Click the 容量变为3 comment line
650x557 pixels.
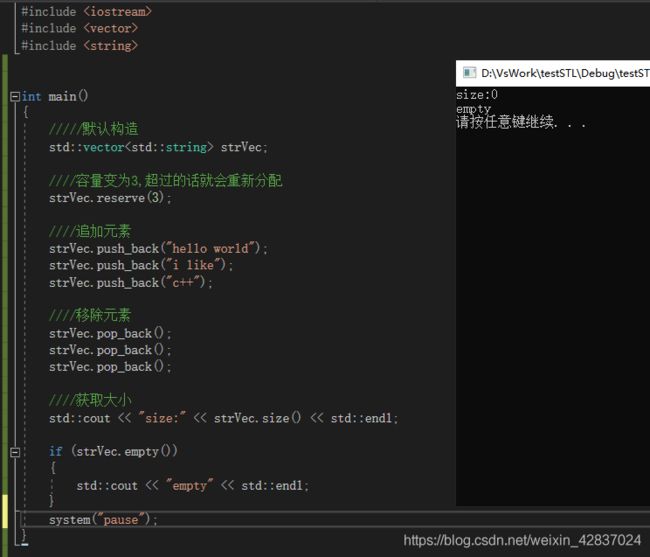point(166,180)
